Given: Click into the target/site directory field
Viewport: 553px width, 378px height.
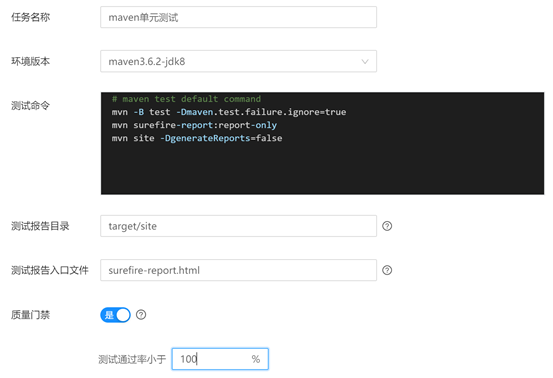Looking at the screenshot, I should [238, 226].
